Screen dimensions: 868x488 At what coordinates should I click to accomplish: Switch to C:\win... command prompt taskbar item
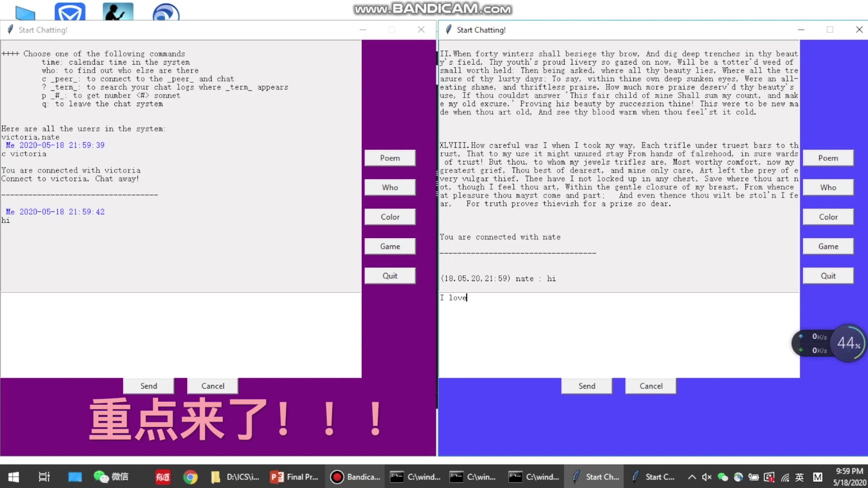point(473,477)
